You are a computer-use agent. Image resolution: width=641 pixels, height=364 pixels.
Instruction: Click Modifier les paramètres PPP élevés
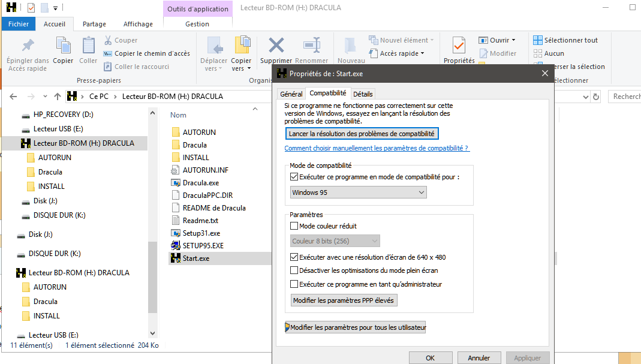(x=344, y=300)
